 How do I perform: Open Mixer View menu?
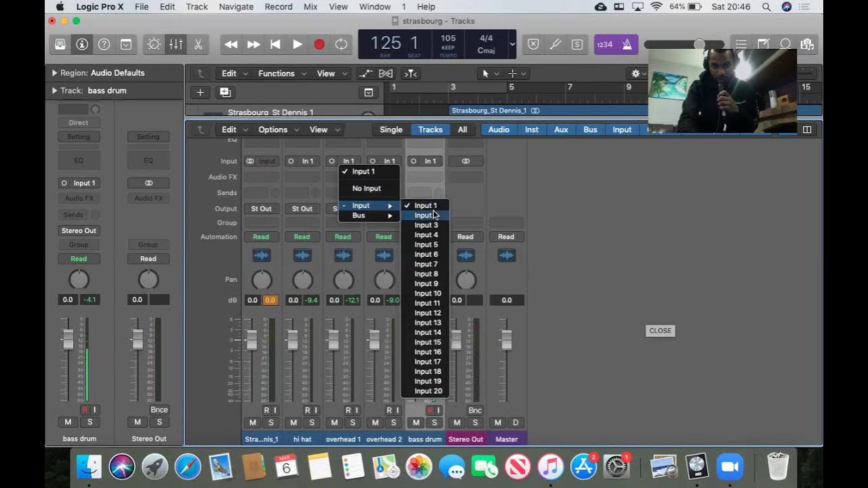pos(323,129)
